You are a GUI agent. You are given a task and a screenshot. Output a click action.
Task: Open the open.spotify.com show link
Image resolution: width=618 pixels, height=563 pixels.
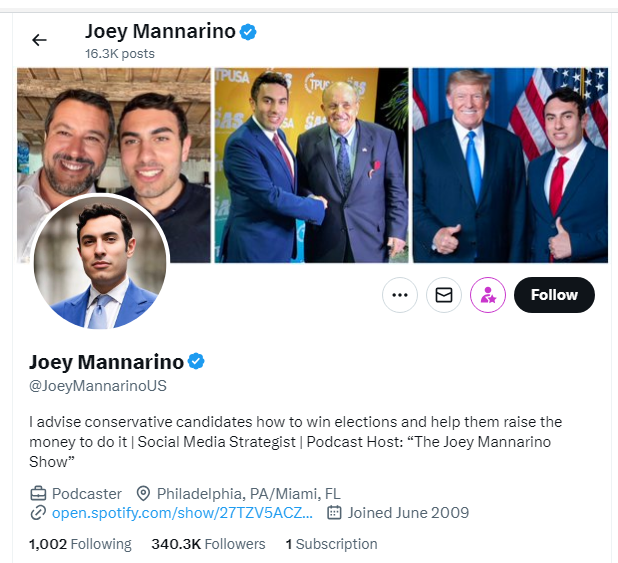(x=182, y=513)
